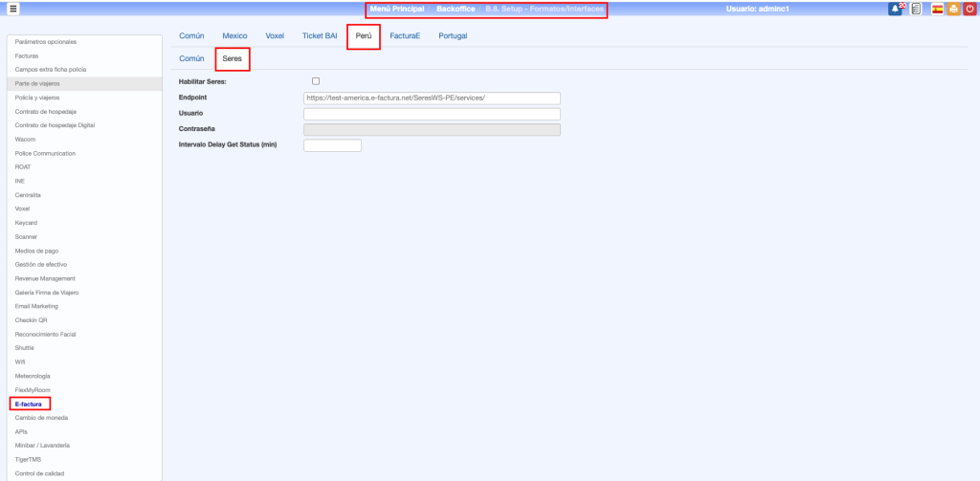Select the Ticket BAI tab

(x=320, y=35)
